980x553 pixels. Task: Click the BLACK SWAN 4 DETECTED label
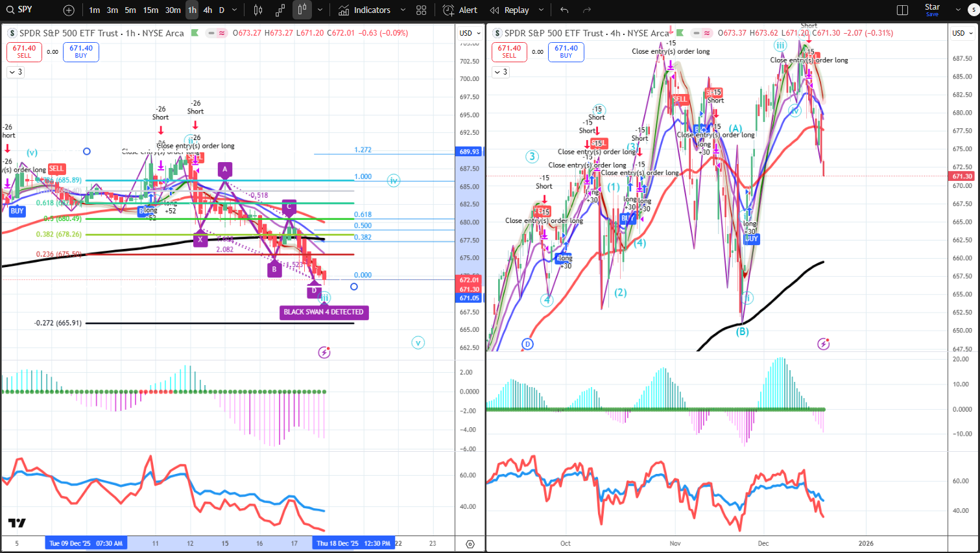tap(324, 312)
